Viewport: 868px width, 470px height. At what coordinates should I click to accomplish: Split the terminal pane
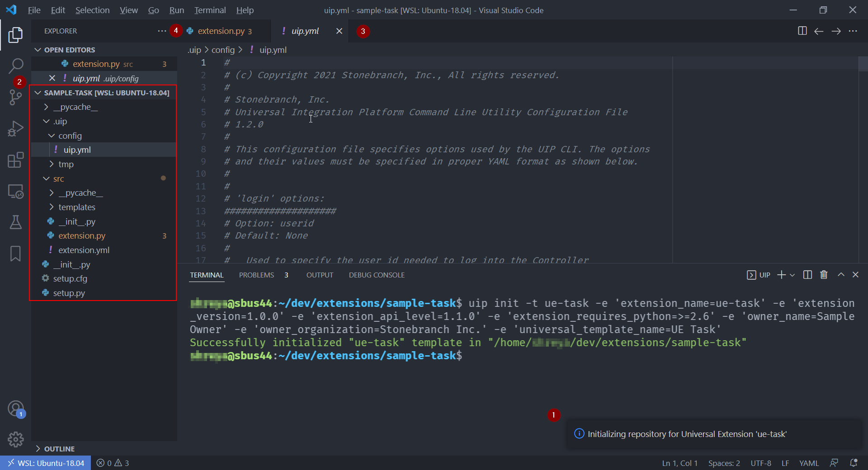[x=807, y=275]
